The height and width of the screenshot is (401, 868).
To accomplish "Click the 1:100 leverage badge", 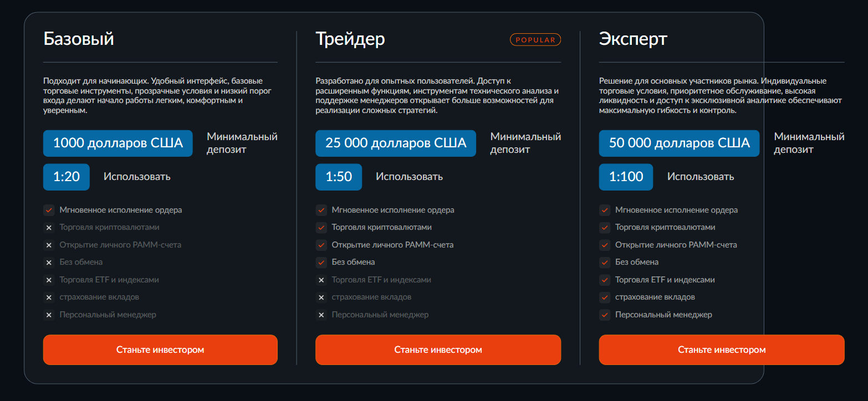I will click(626, 177).
